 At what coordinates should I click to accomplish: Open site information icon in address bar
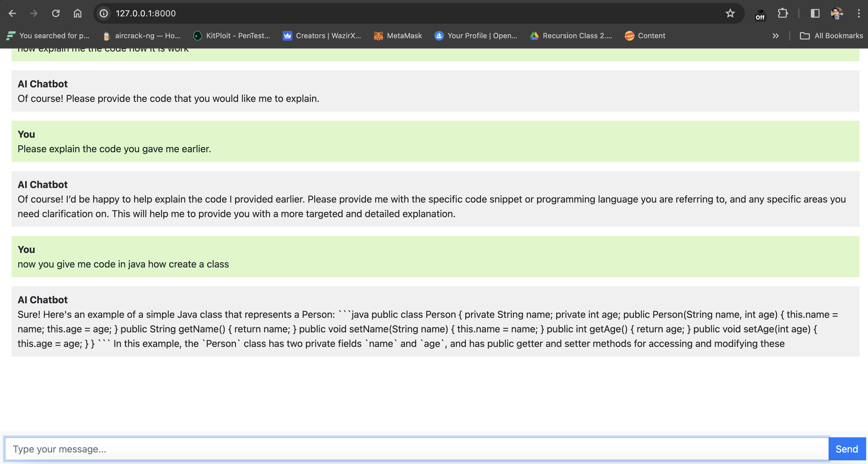[104, 13]
